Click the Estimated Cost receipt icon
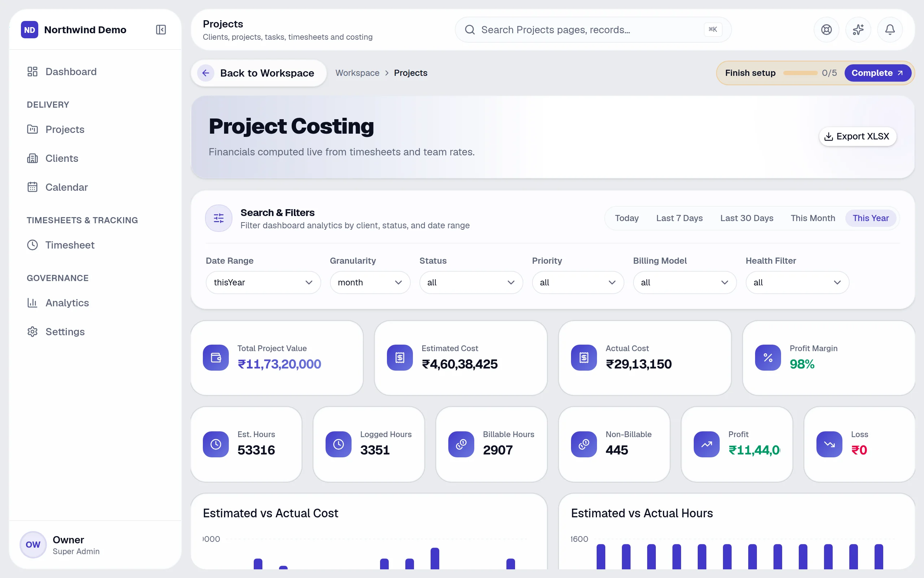924x578 pixels. [400, 357]
